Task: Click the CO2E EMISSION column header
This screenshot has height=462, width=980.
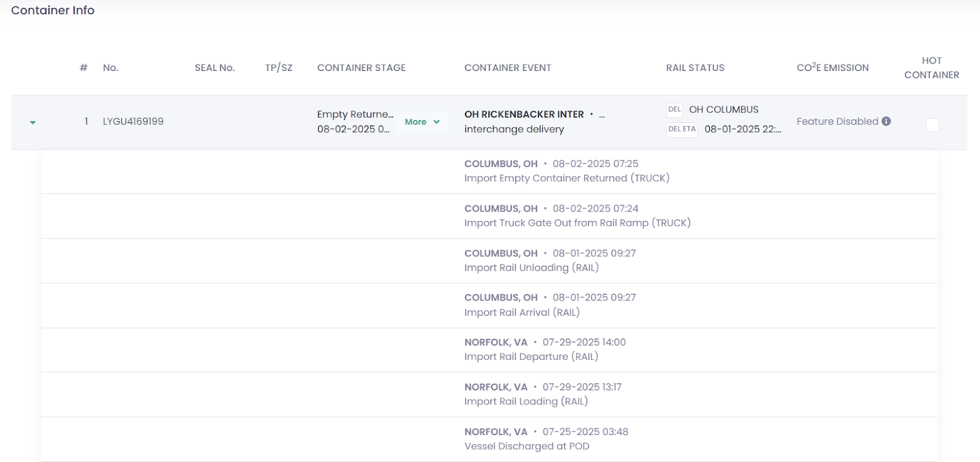Action: 832,68
